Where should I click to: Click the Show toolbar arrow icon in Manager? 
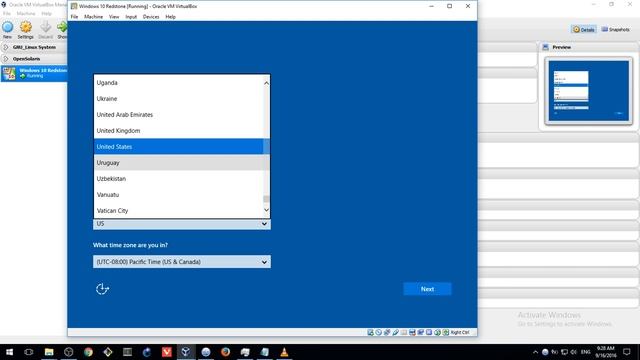click(62, 30)
